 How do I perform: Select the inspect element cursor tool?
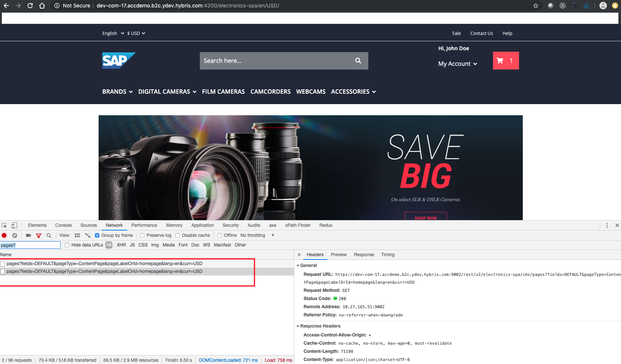point(4,225)
